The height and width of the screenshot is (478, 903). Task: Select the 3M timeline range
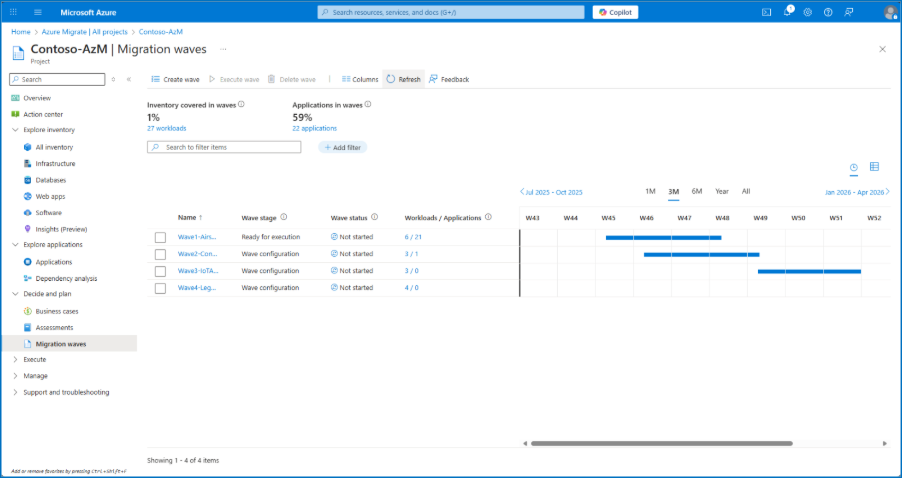[x=673, y=192]
